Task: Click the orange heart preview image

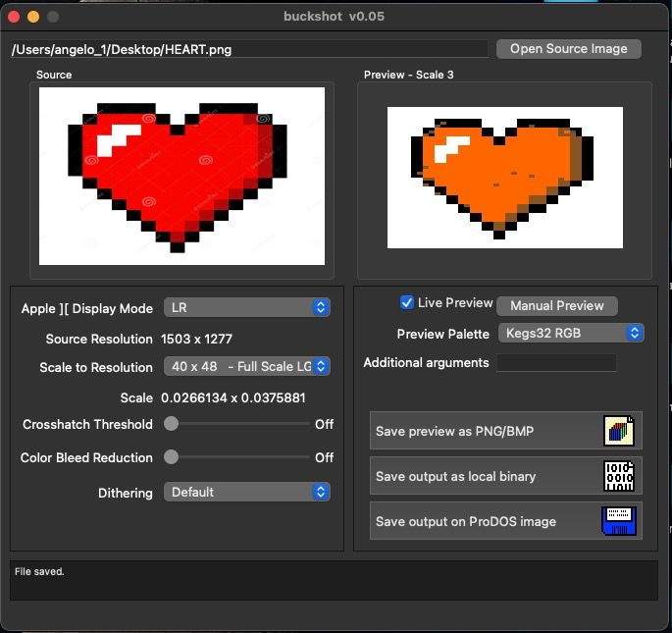Action: coord(505,178)
